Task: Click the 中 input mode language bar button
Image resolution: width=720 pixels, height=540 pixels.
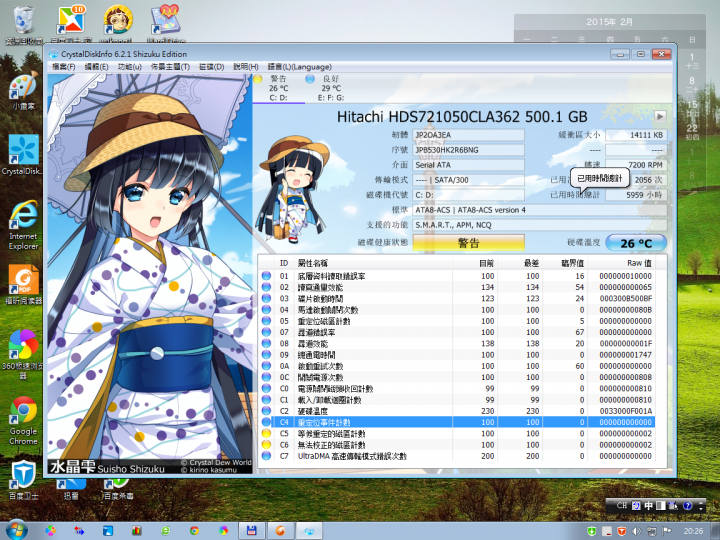Action: tap(648, 506)
